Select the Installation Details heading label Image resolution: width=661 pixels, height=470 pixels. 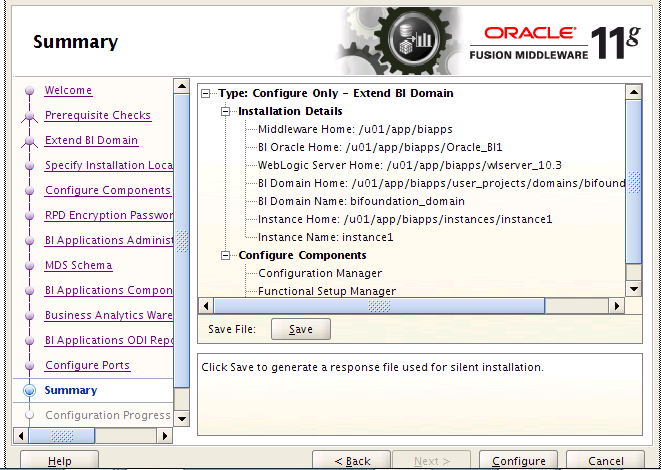click(x=290, y=111)
